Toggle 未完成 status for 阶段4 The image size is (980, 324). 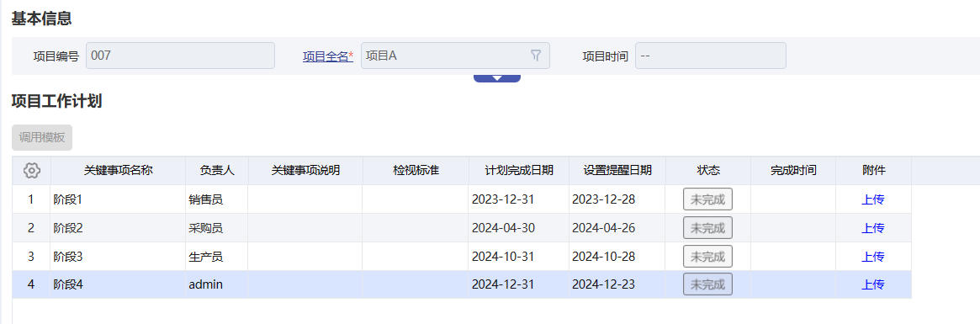[707, 284]
